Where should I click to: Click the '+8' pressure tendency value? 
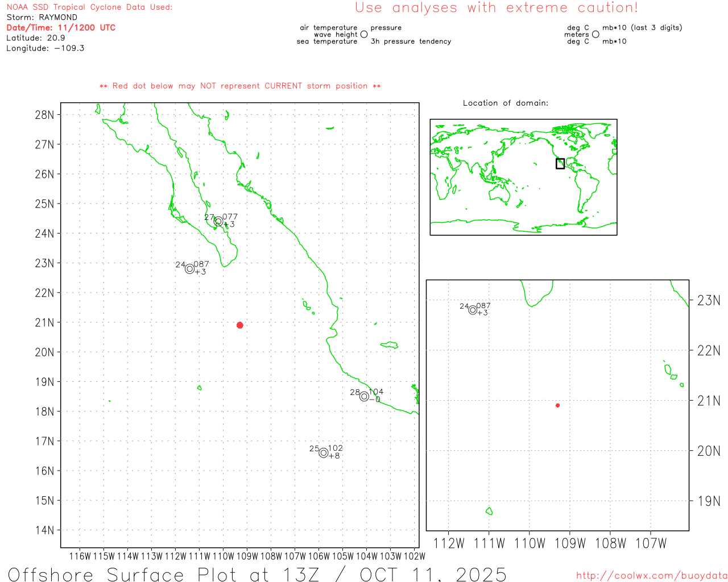coord(334,456)
